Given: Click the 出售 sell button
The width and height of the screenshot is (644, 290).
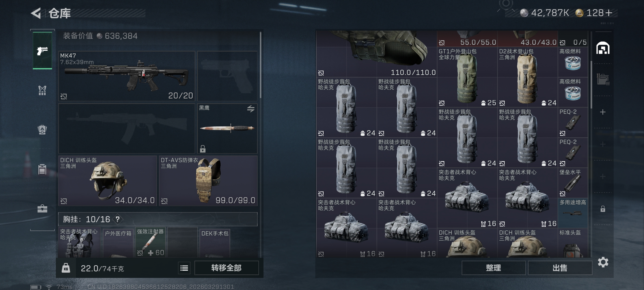Looking at the screenshot, I should (x=560, y=268).
